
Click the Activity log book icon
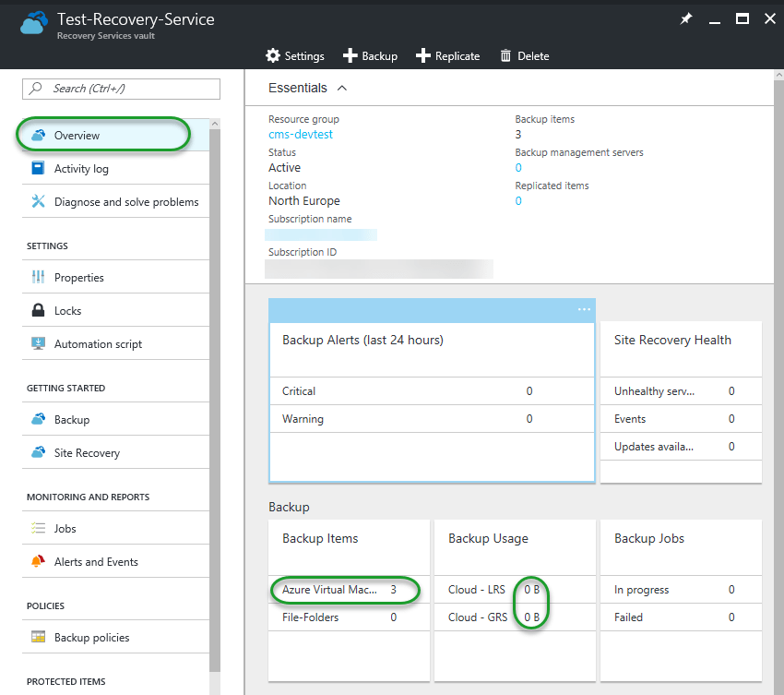pos(38,168)
